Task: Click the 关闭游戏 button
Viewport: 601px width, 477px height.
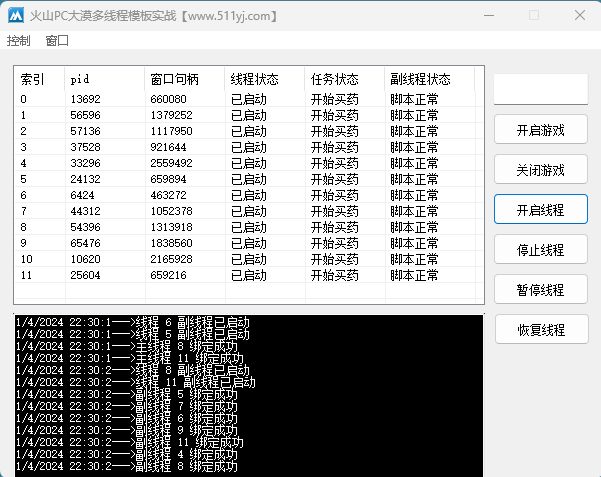Action: pos(540,169)
